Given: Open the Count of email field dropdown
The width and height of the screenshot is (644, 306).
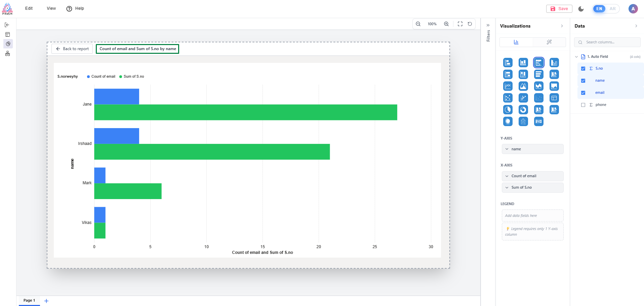Looking at the screenshot, I should [x=507, y=176].
